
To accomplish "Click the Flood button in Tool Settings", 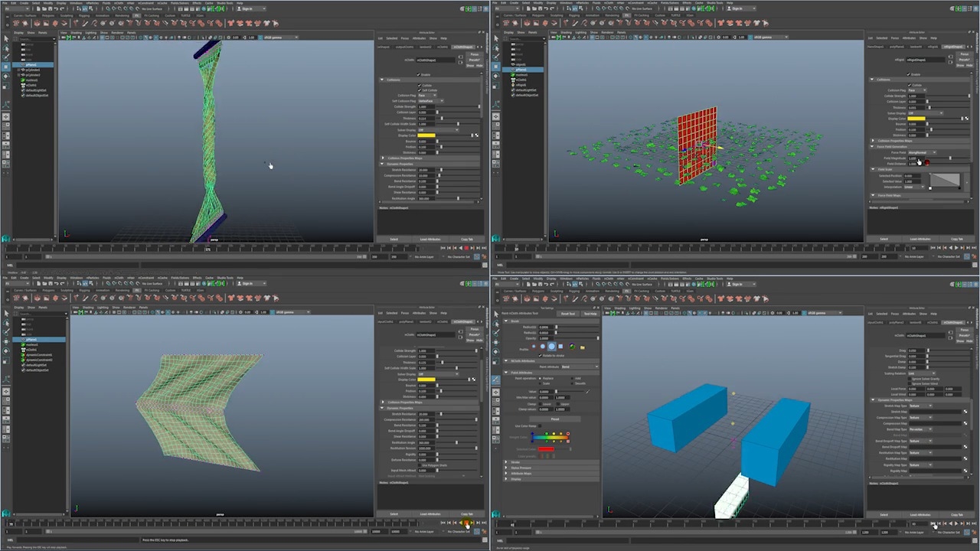I will click(x=554, y=419).
